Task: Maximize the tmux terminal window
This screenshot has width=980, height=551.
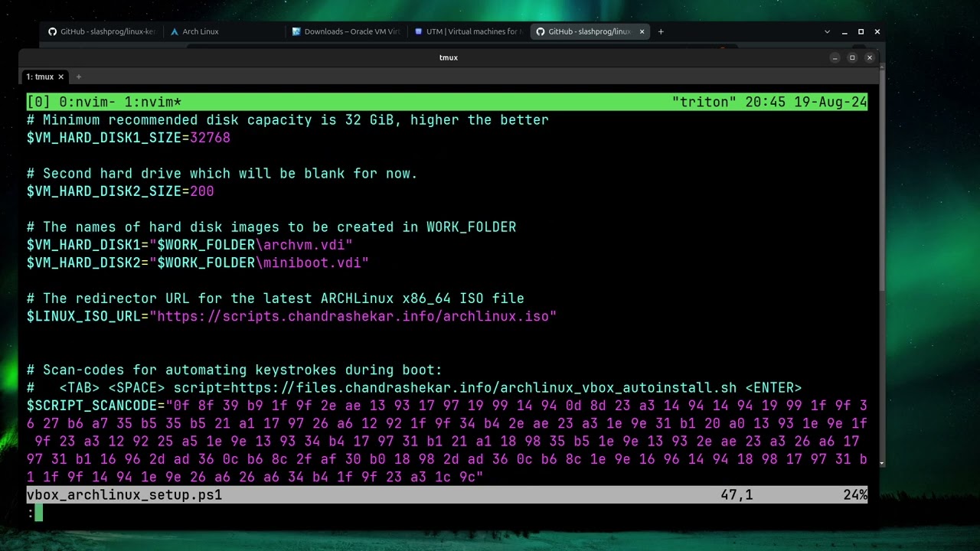Action: pyautogui.click(x=851, y=57)
